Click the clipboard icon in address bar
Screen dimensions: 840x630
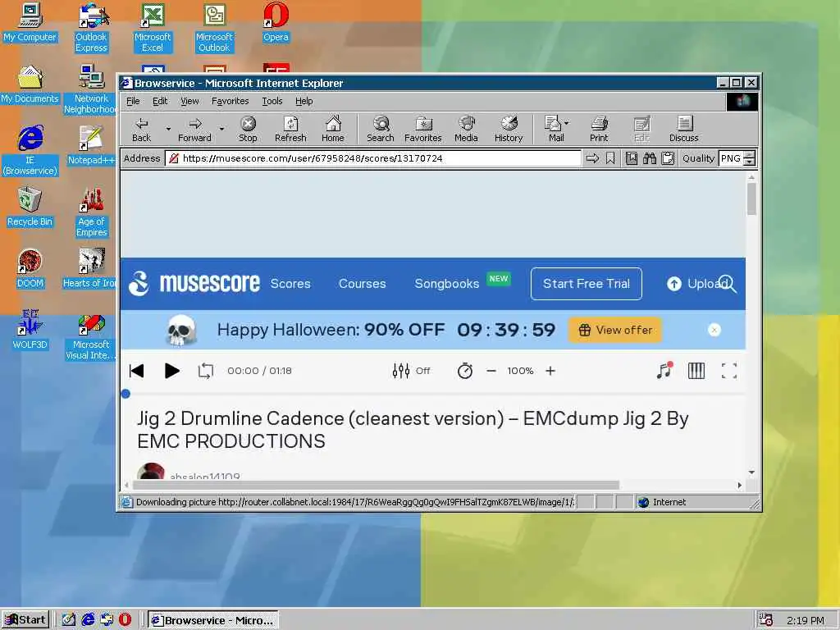668,158
